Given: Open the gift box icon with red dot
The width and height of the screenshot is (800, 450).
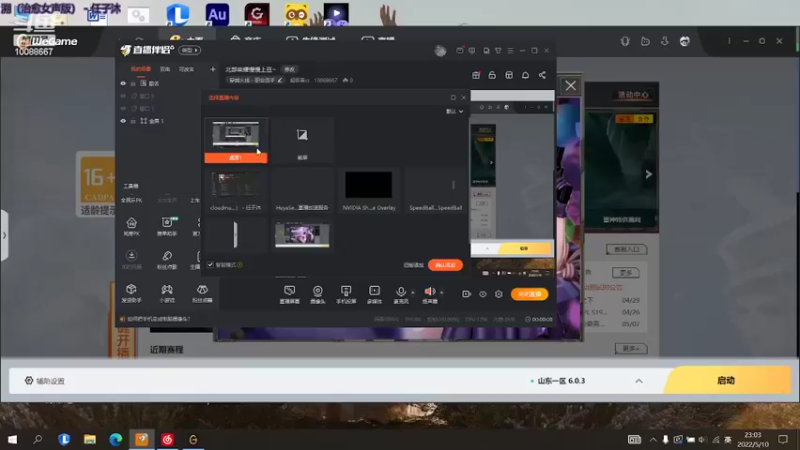Looking at the screenshot, I should (x=476, y=75).
